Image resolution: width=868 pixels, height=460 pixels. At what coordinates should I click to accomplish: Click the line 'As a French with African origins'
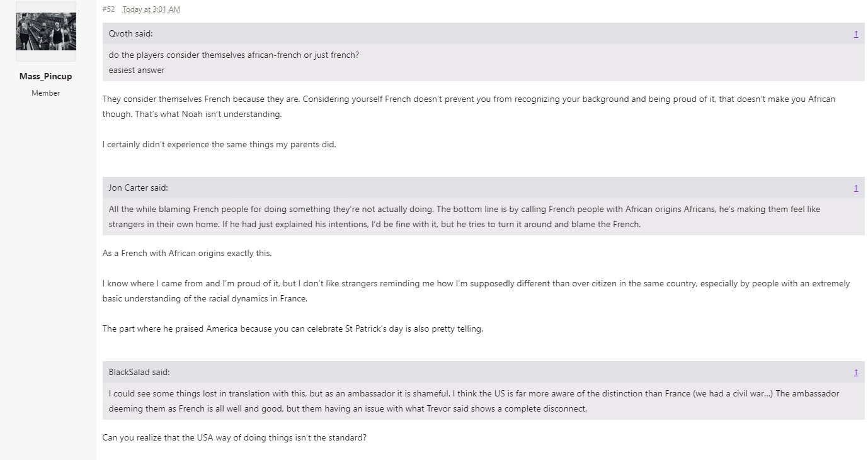187,253
